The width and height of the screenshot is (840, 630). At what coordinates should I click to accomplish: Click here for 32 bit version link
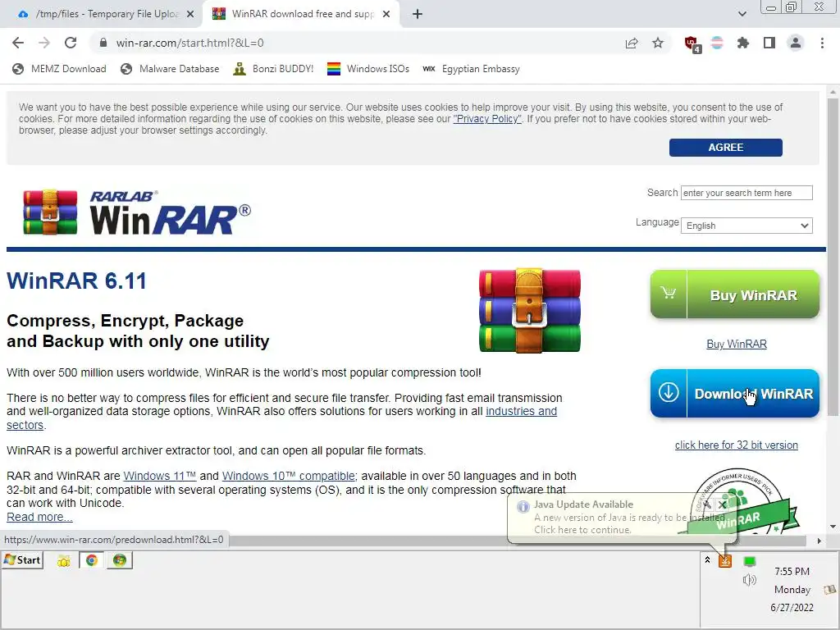pyautogui.click(x=736, y=445)
